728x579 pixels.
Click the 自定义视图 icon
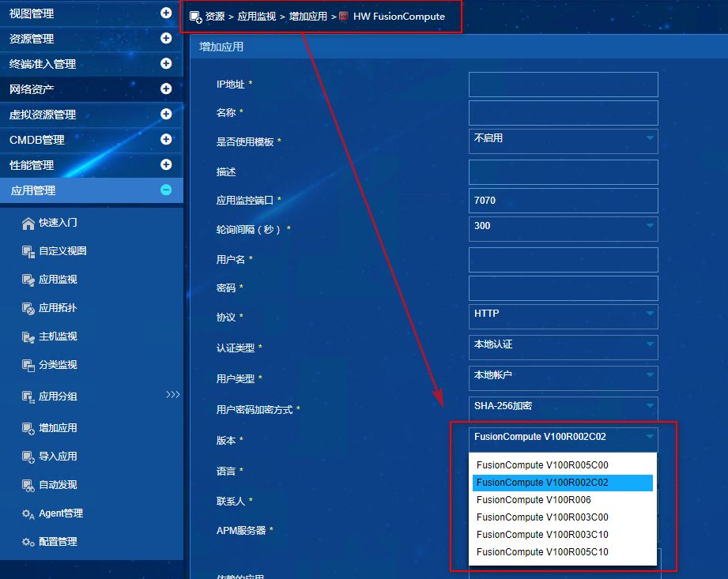(x=28, y=251)
